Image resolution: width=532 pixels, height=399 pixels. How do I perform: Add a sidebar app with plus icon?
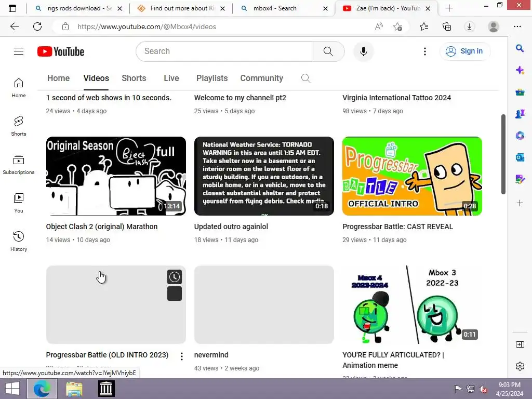click(520, 203)
